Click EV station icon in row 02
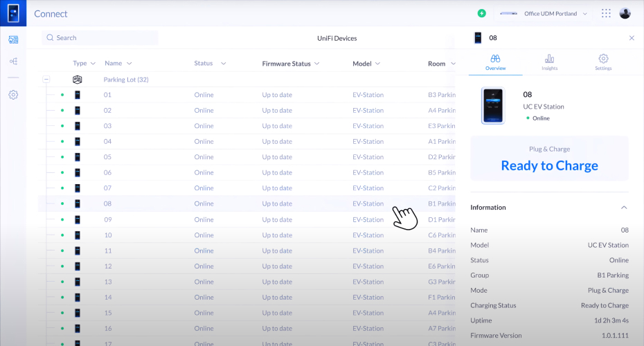The height and width of the screenshot is (346, 644). [x=78, y=111]
